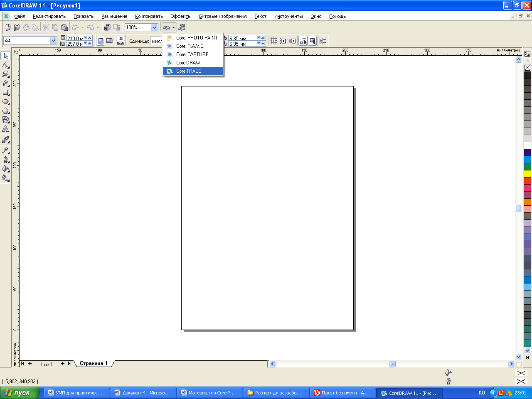This screenshot has width=532, height=399.
Task: Pick the yellow color swatch
Action: [527, 174]
